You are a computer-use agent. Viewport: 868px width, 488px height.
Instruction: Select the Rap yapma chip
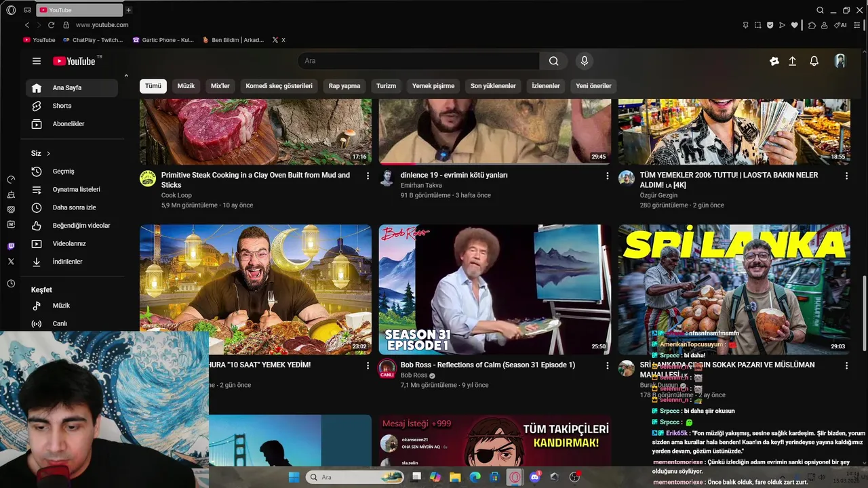[x=344, y=86]
